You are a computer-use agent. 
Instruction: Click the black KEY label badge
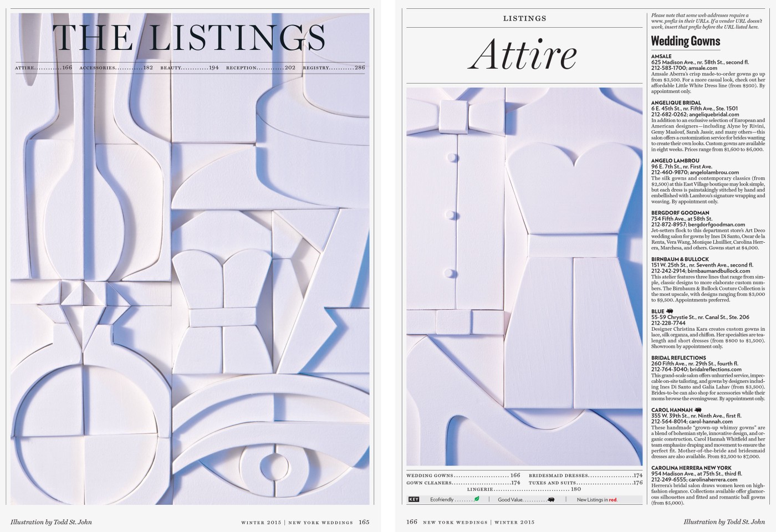[x=413, y=499]
